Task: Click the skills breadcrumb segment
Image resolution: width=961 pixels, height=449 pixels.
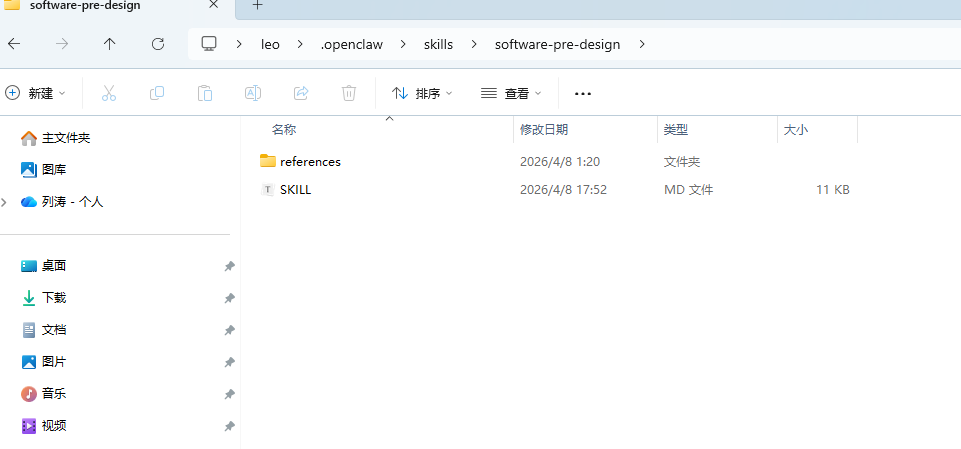Action: point(439,44)
